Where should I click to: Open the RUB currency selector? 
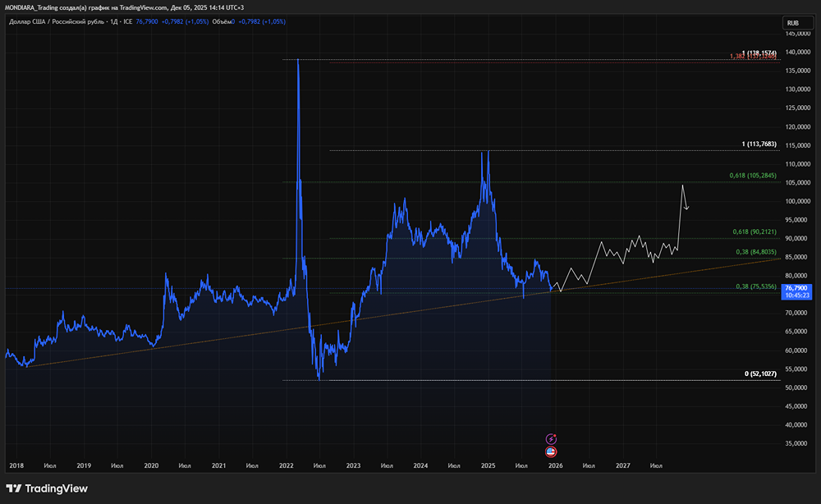click(x=793, y=23)
